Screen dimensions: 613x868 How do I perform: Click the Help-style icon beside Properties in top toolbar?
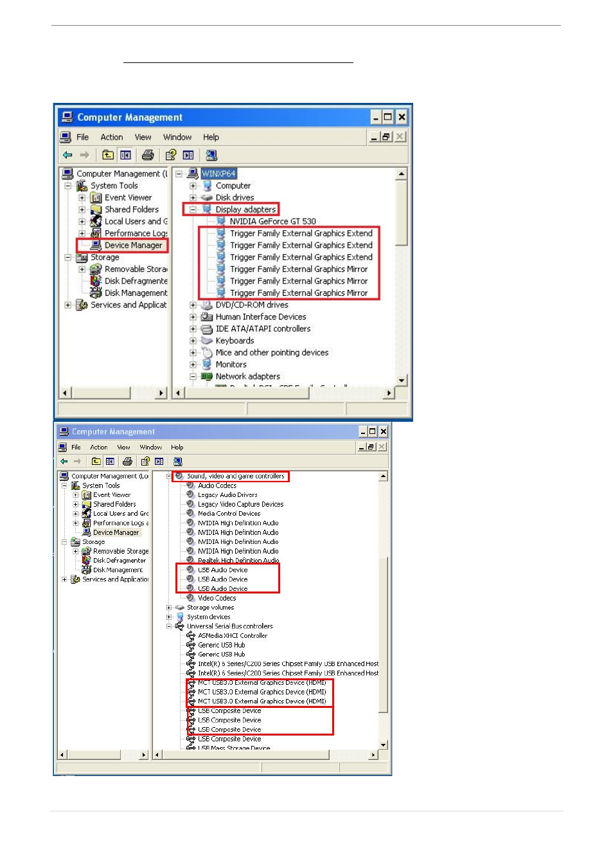click(188, 155)
